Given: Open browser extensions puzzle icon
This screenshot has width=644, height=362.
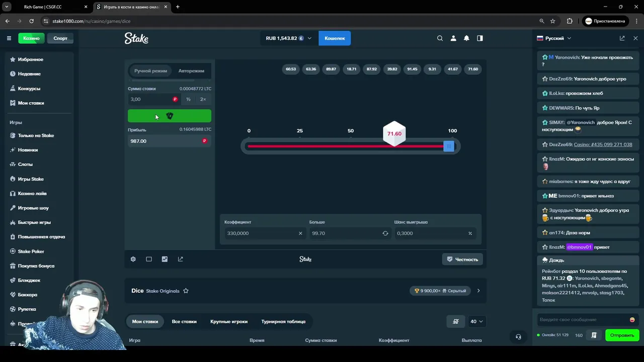Looking at the screenshot, I should pos(570,21).
